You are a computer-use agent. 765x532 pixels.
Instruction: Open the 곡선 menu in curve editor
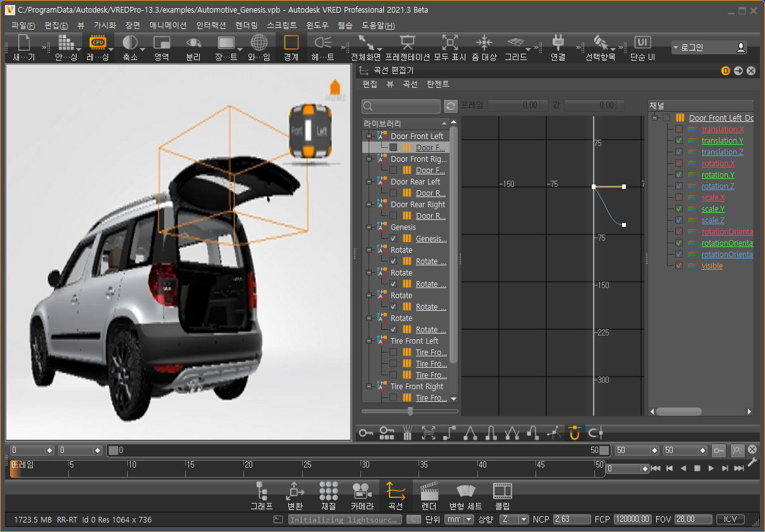[x=410, y=84]
